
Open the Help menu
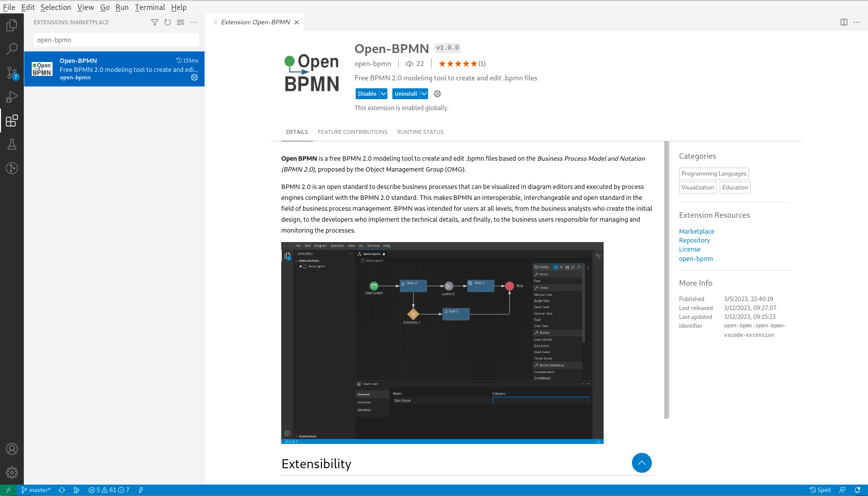pos(179,7)
